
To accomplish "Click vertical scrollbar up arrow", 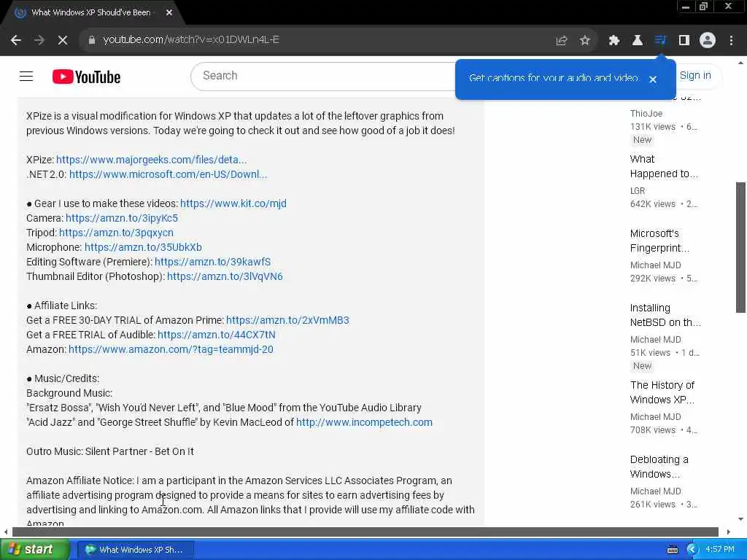I will coord(740,63).
